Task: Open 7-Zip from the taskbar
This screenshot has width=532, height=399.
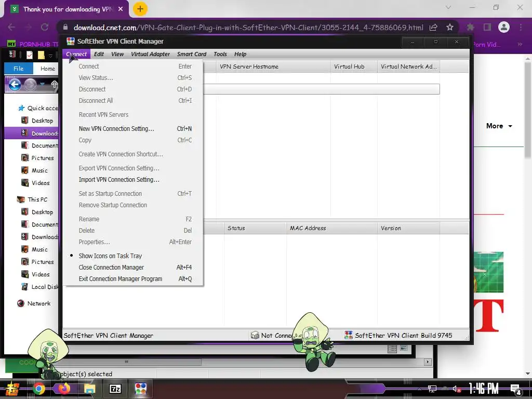Action: 115,389
